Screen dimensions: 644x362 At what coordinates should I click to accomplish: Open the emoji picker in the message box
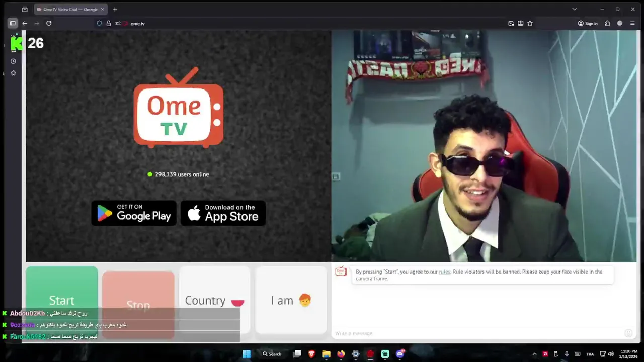628,333
